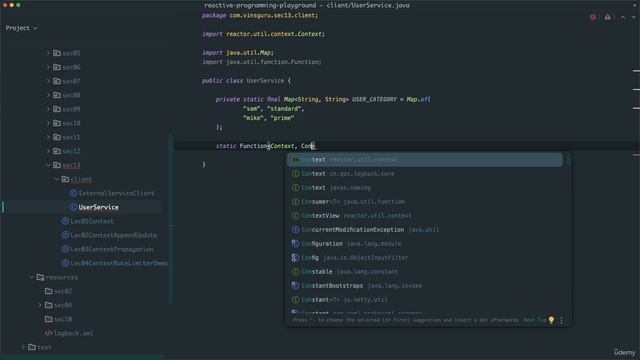Open Lec01Context class
The height and width of the screenshot is (360, 640).
(x=92, y=221)
